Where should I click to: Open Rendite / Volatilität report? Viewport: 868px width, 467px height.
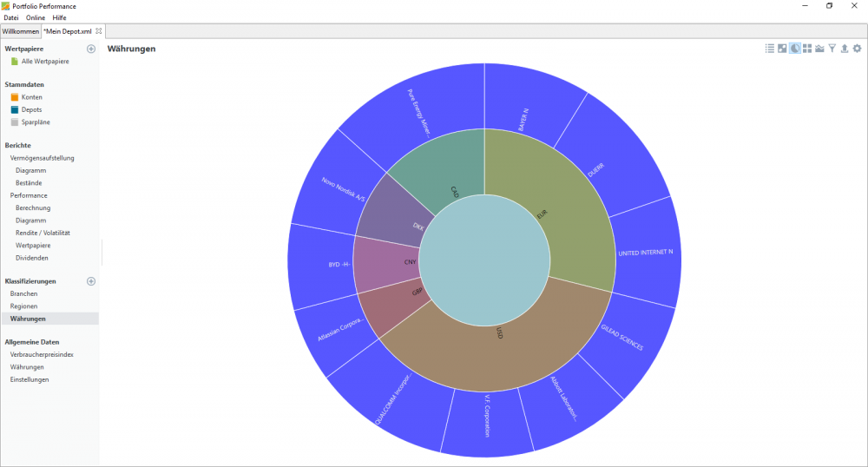(x=43, y=233)
